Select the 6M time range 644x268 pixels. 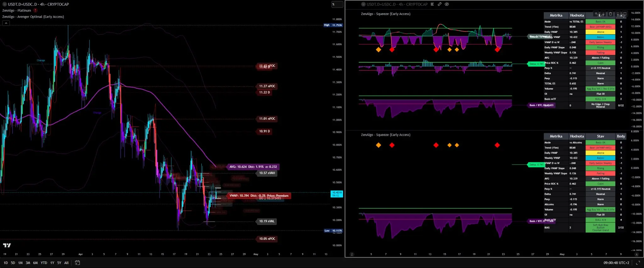[x=35, y=263]
